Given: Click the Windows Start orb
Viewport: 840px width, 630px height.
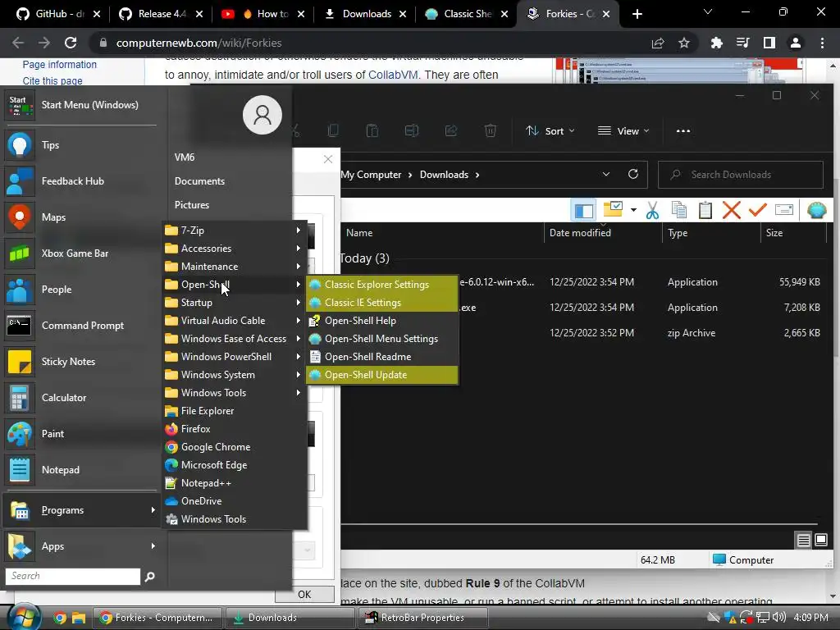Looking at the screenshot, I should point(24,618).
